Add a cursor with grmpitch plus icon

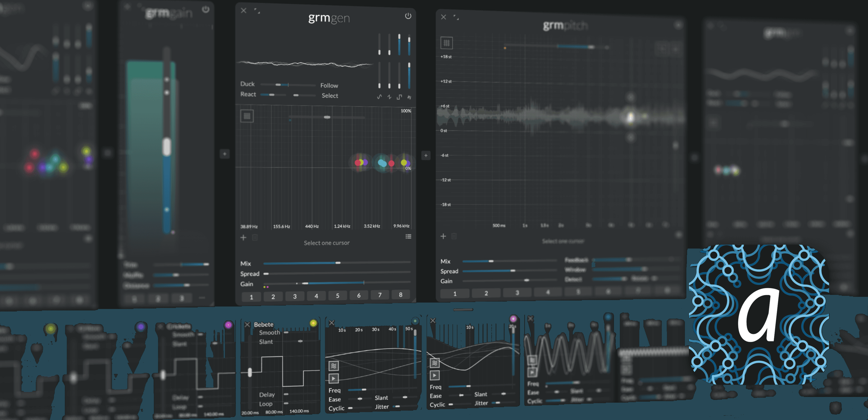pos(443,236)
